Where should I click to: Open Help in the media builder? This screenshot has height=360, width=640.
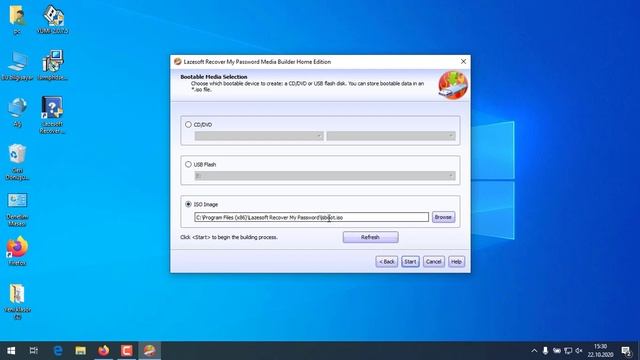tap(456, 262)
